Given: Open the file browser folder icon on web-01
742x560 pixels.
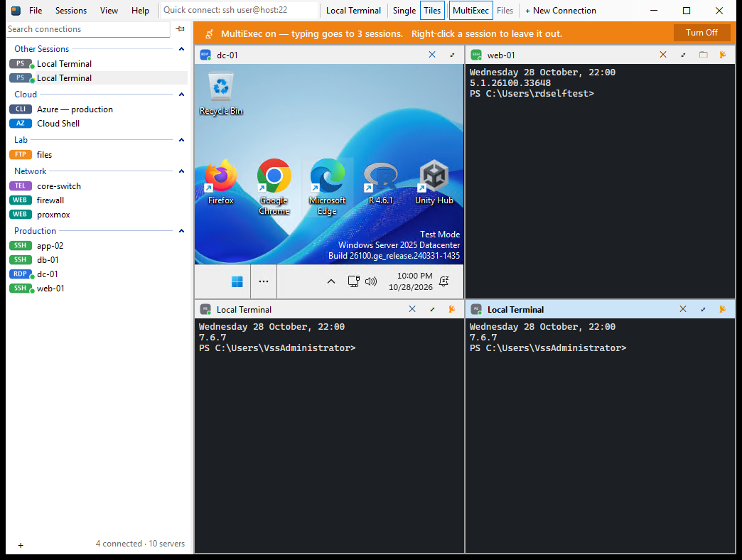Looking at the screenshot, I should (704, 55).
